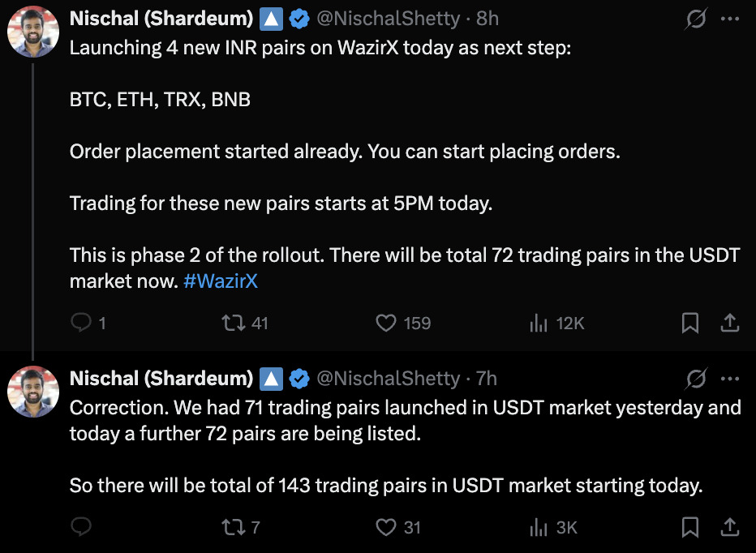View analytics of the 12K views tweet
This screenshot has height=553, width=756.
point(539,324)
